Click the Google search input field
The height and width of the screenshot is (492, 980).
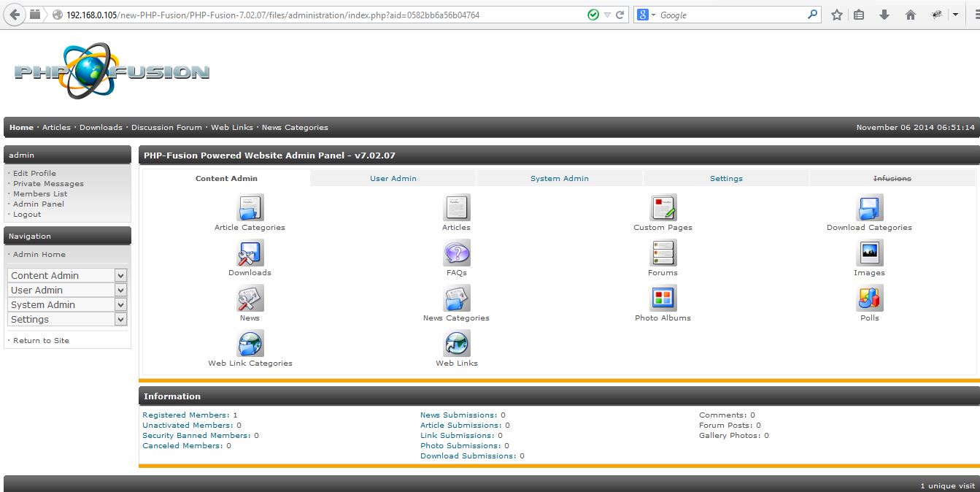[x=731, y=15]
